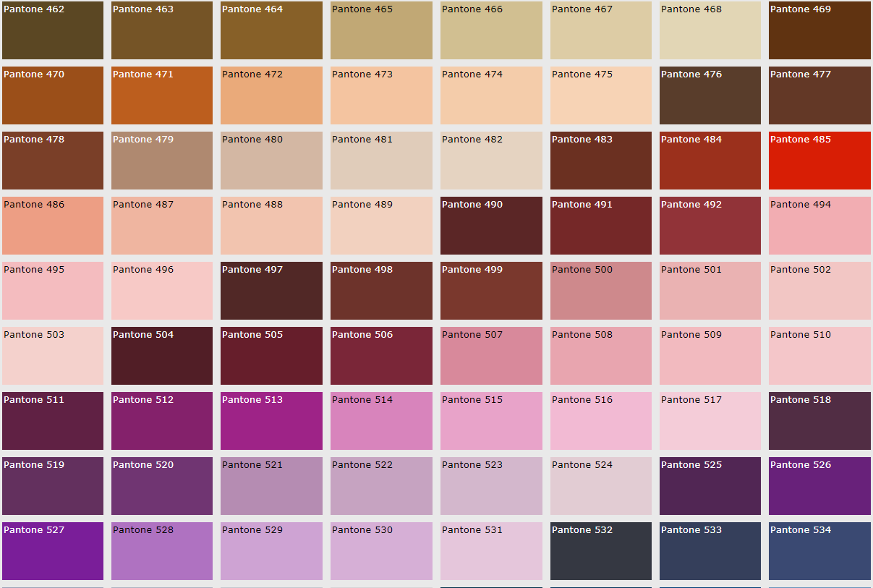Select the Pantone 475 peach swatch

click(600, 95)
